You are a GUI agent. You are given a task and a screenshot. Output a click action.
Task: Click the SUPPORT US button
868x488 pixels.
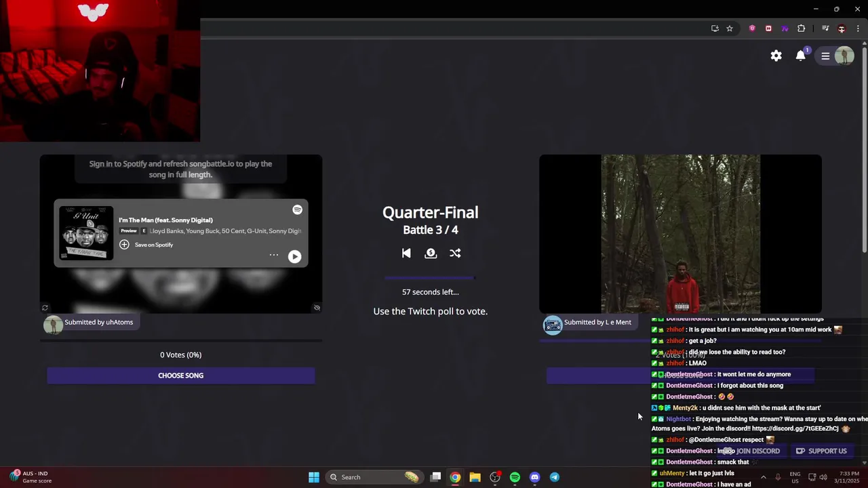(x=821, y=451)
